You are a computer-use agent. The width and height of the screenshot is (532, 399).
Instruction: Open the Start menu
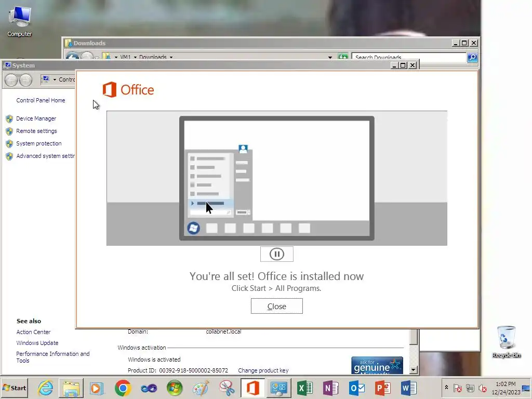[x=14, y=388]
